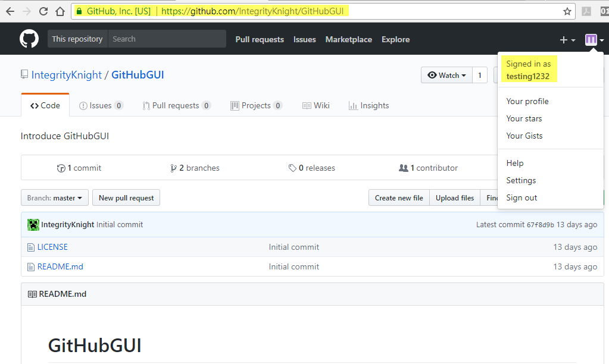Image resolution: width=609 pixels, height=364 pixels.
Task: Open the Insights tab
Action: 369,105
